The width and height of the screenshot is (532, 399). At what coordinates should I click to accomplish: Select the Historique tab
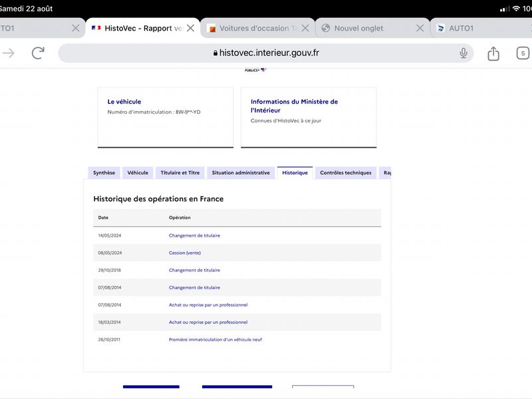point(295,173)
